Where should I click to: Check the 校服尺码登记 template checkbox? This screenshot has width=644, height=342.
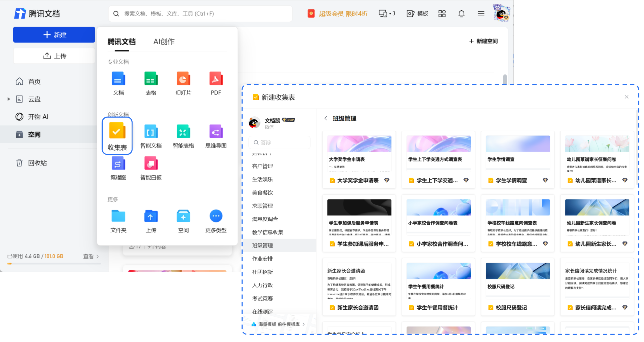pyautogui.click(x=490, y=307)
